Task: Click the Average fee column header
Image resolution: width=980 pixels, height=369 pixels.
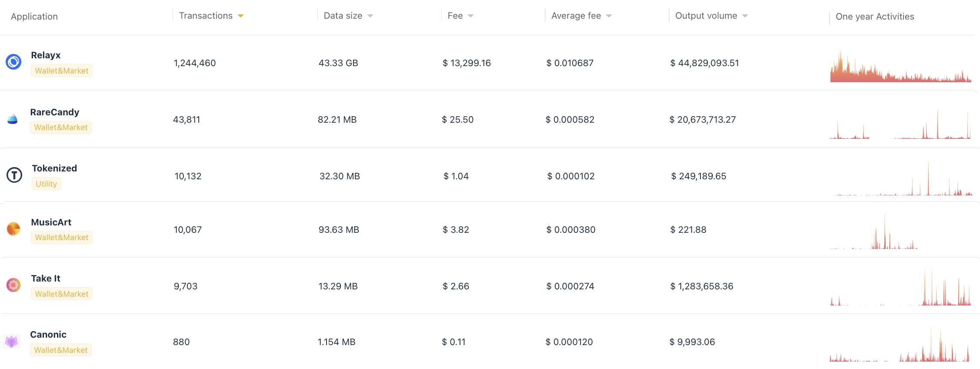Action: 576,16
